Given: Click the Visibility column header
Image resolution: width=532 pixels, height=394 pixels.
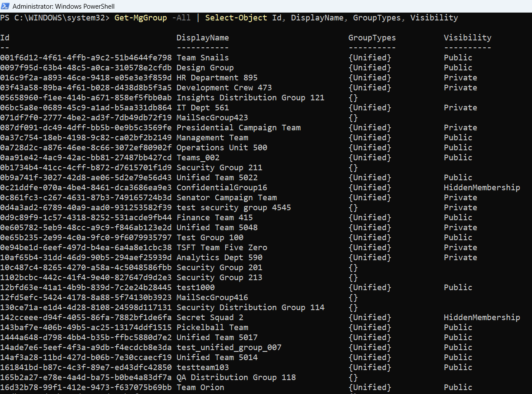Looking at the screenshot, I should [467, 38].
